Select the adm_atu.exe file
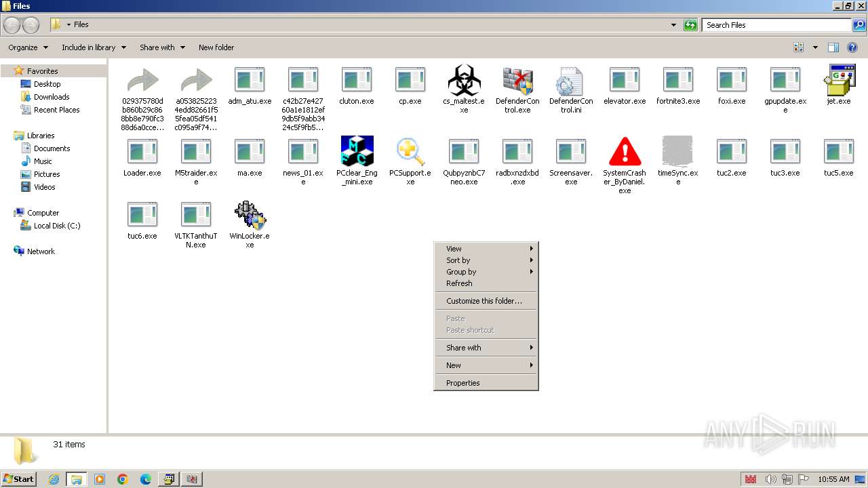868x488 pixels. pyautogui.click(x=250, y=85)
